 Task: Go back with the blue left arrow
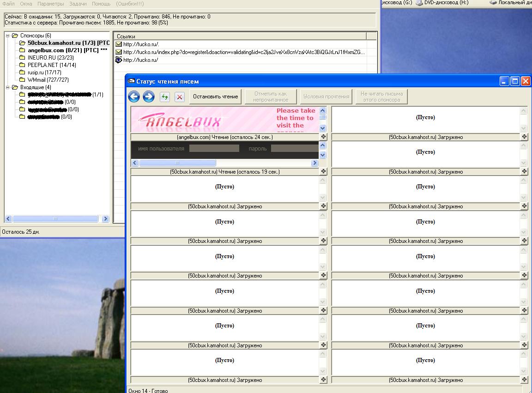click(x=134, y=97)
